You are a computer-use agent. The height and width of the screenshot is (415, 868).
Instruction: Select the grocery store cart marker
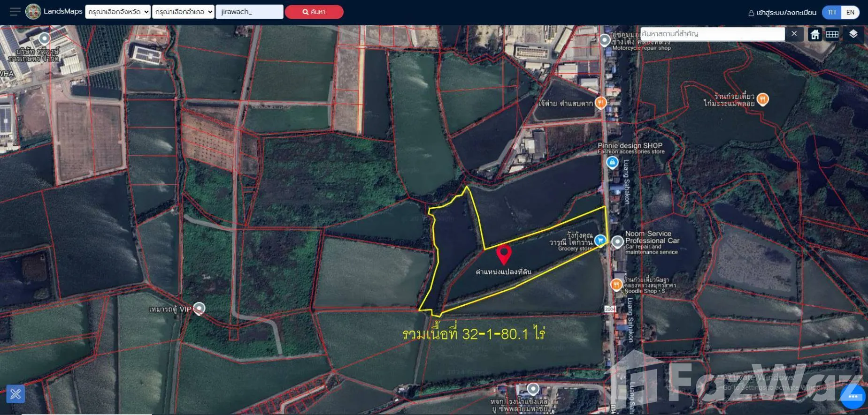pyautogui.click(x=599, y=241)
